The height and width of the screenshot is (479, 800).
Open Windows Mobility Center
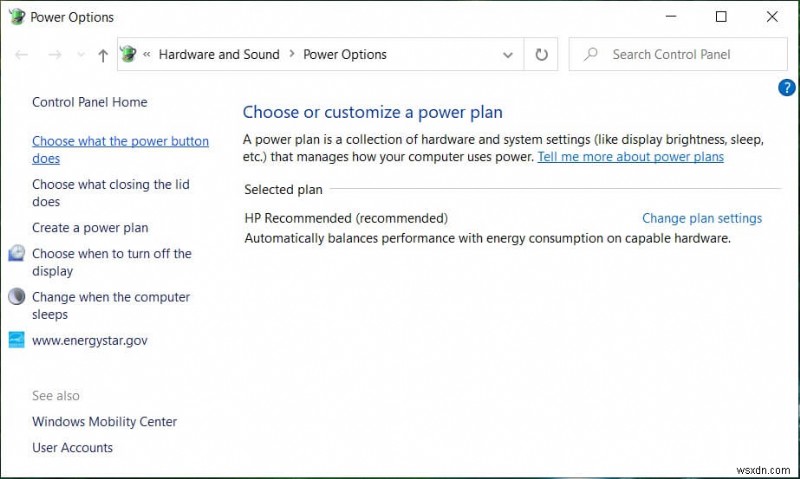(x=104, y=422)
